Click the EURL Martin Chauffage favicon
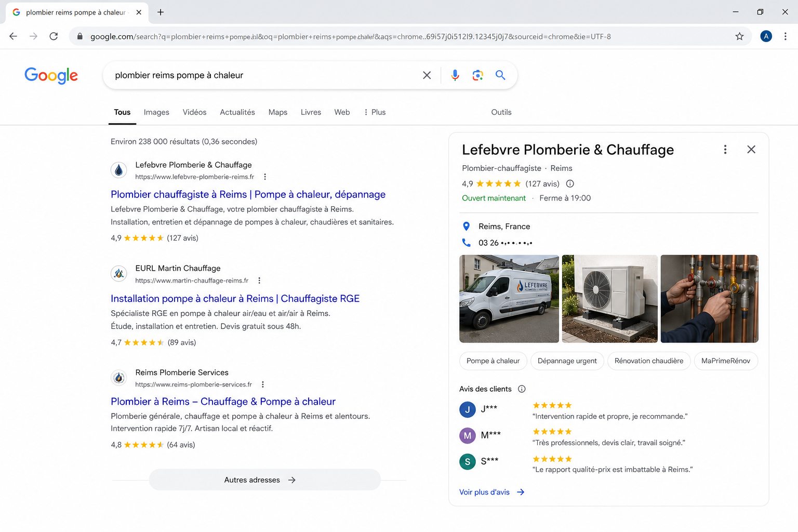Viewport: 798px width, 532px height. coord(119,273)
